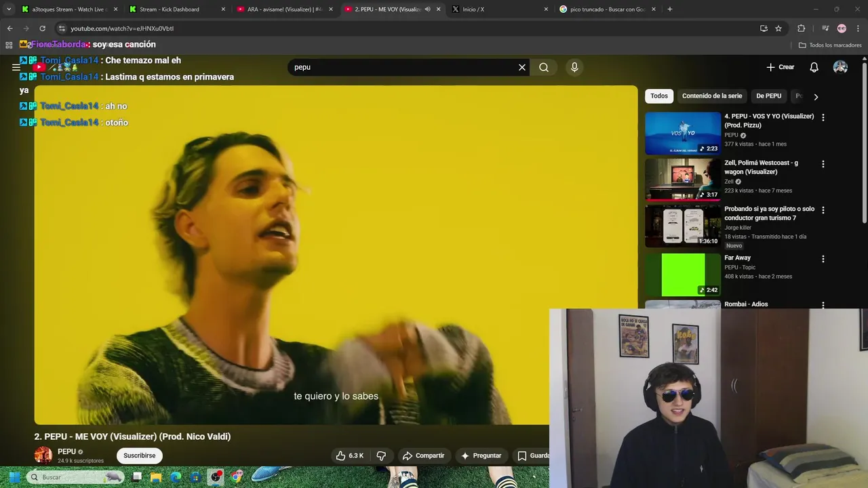Open the 'Far Away' video title
This screenshot has height=488, width=868.
[737, 258]
